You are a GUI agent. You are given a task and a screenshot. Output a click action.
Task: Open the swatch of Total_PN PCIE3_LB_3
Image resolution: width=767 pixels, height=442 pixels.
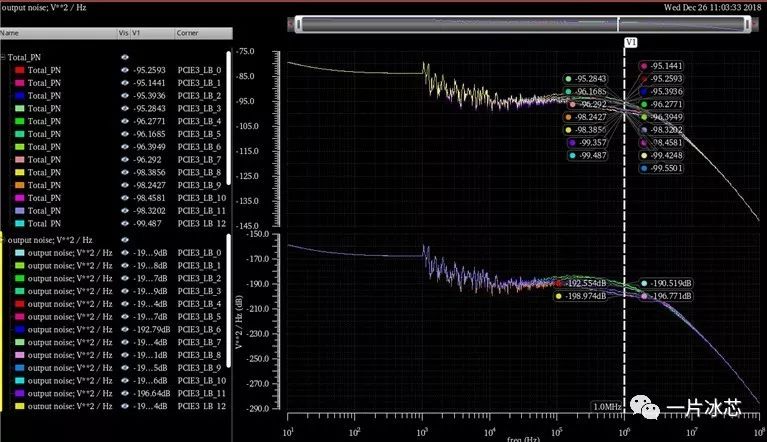(x=20, y=108)
